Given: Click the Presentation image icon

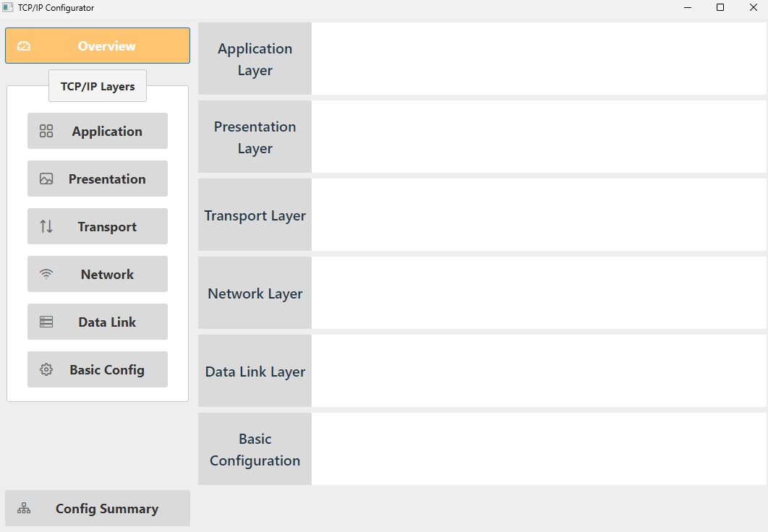Looking at the screenshot, I should click(x=46, y=179).
